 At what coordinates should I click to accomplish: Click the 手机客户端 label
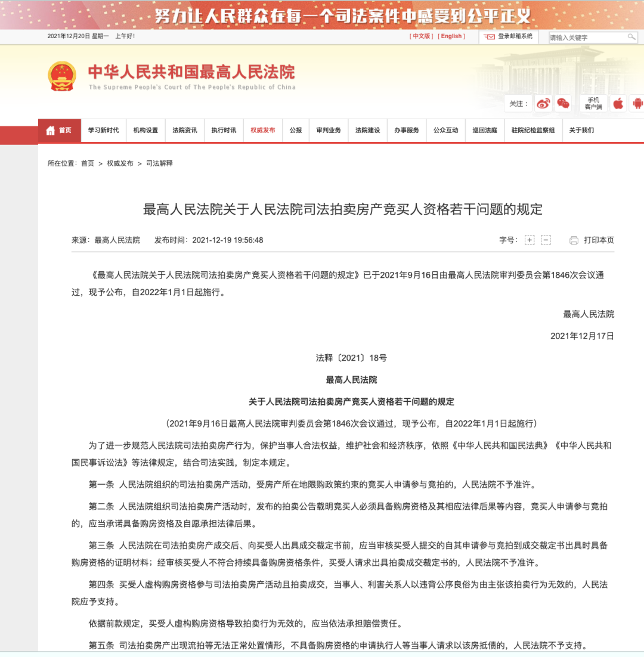[593, 104]
